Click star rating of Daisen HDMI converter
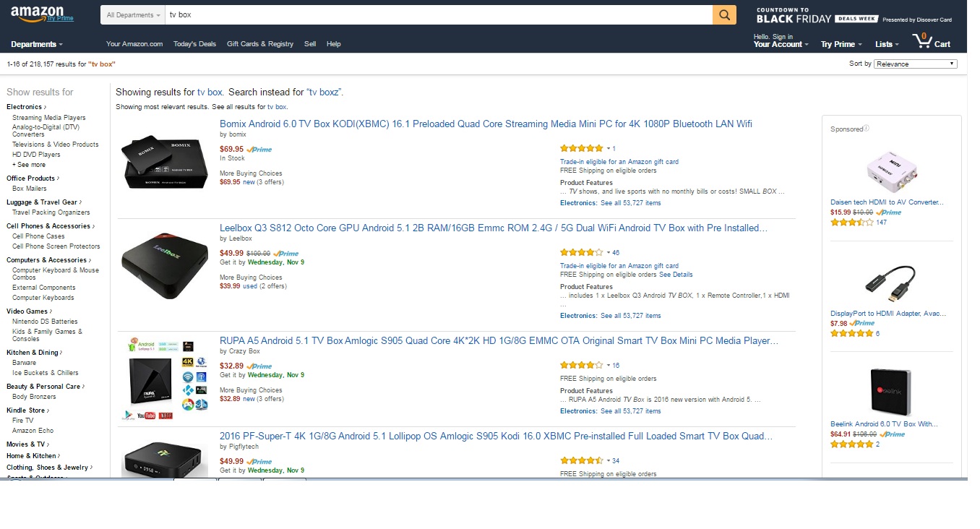Viewport: 980px width, 529px height. point(852,223)
